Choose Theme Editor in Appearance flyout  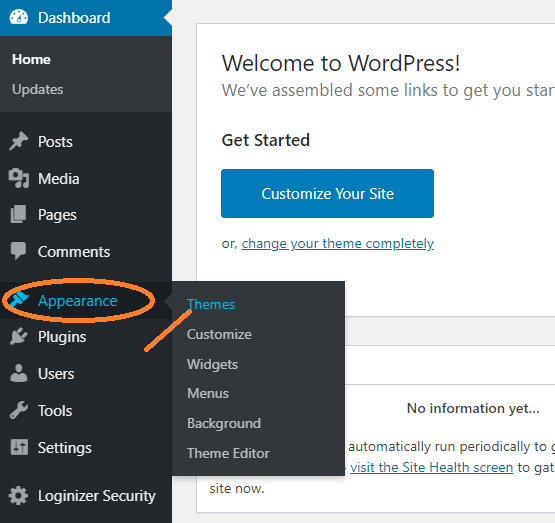click(228, 453)
